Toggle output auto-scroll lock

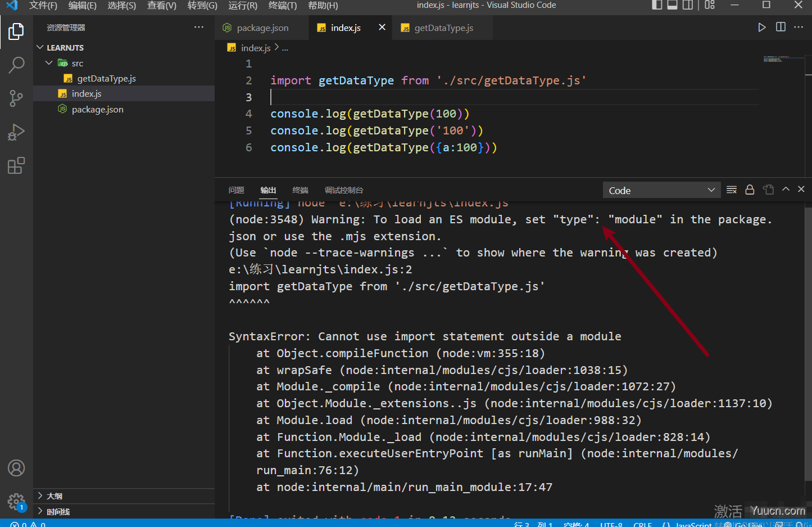coord(750,190)
